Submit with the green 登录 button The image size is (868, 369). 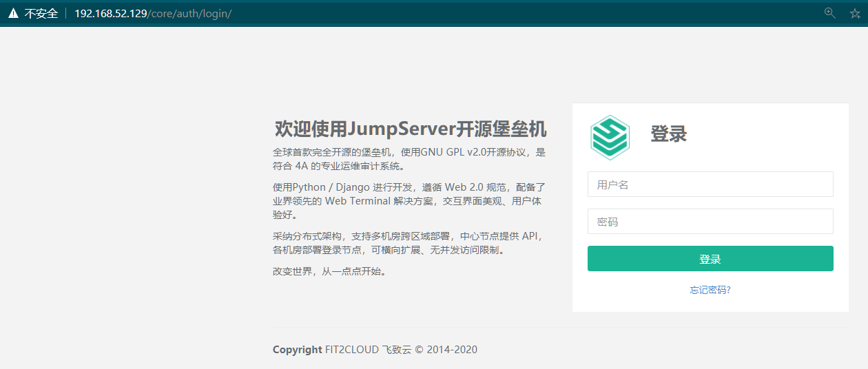(710, 259)
